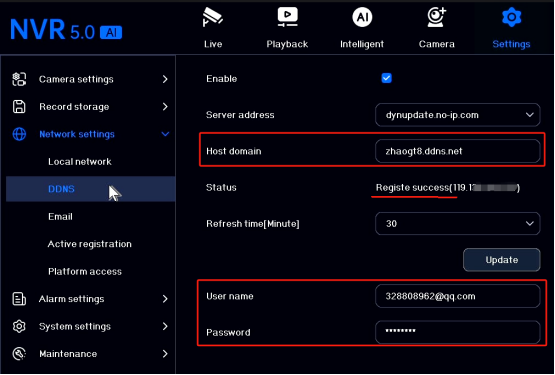Click the Server address label
This screenshot has height=375, width=555.
(240, 115)
